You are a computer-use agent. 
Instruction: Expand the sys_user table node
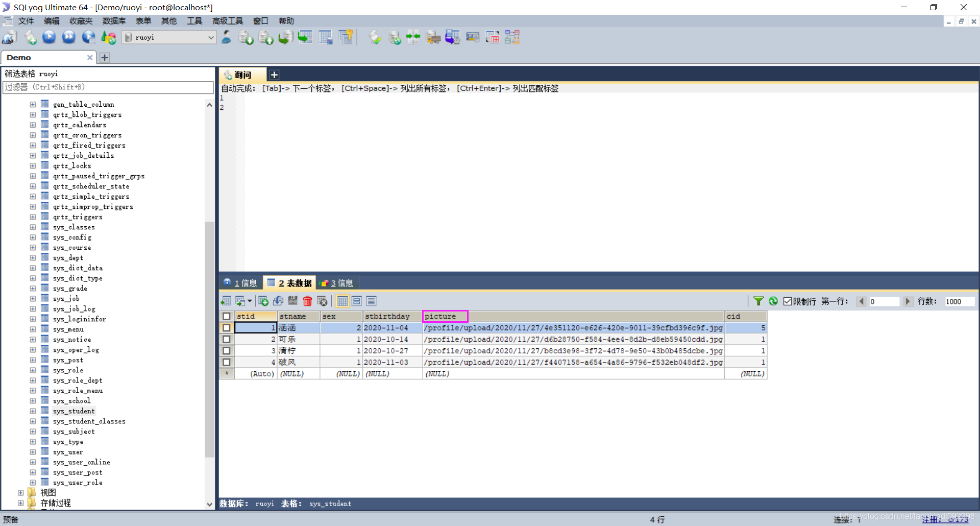coord(33,452)
